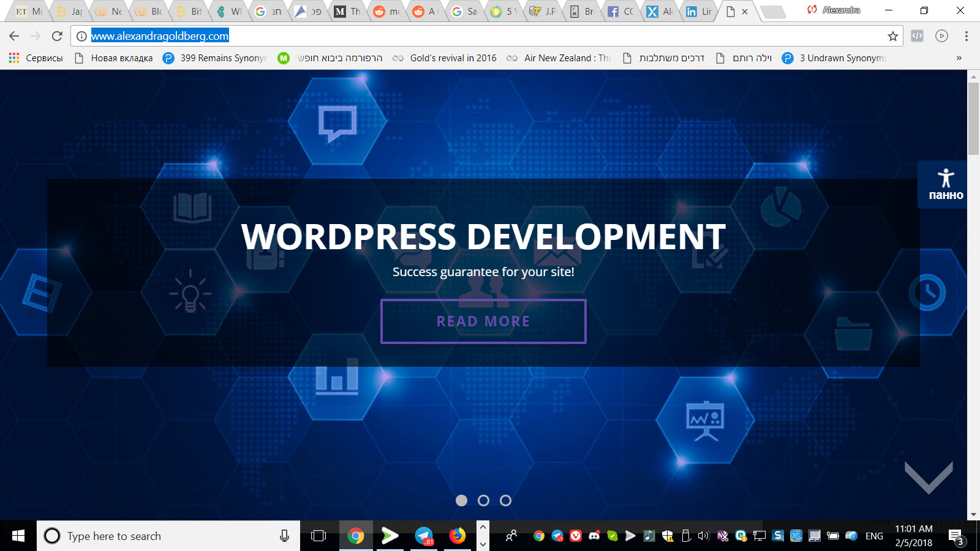Image resolution: width=980 pixels, height=551 pixels.
Task: Show hidden bookmarks with the double chevron
Action: coord(959,58)
